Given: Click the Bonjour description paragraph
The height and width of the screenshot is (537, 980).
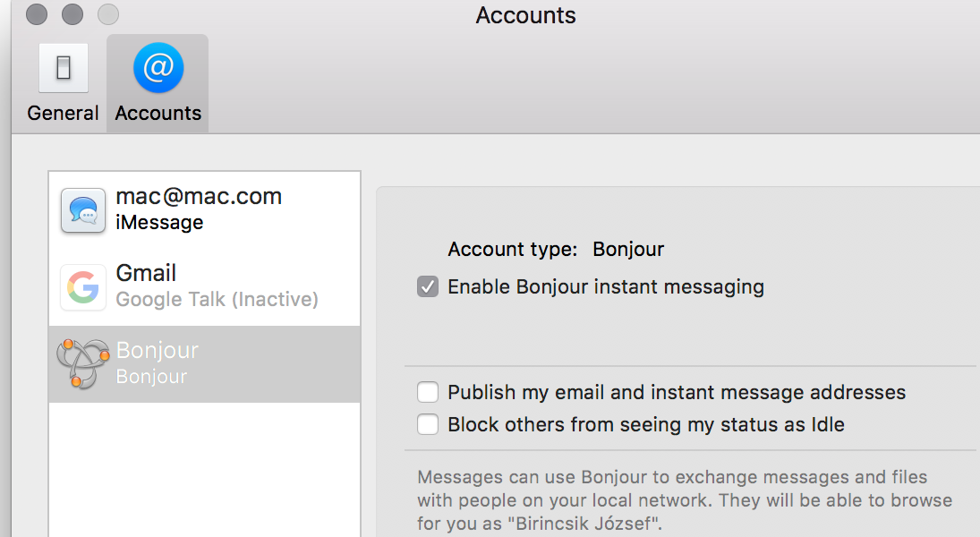Looking at the screenshot, I should (x=685, y=500).
